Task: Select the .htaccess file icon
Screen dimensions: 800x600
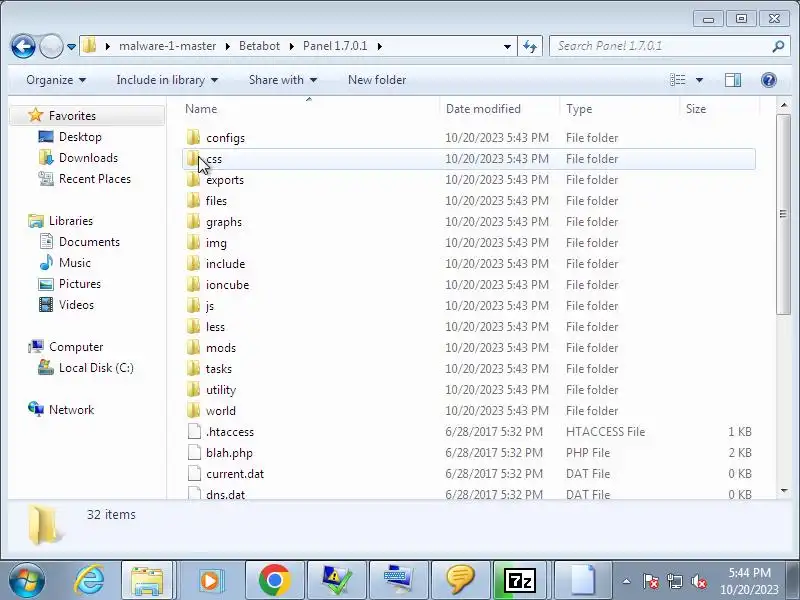Action: 194,431
